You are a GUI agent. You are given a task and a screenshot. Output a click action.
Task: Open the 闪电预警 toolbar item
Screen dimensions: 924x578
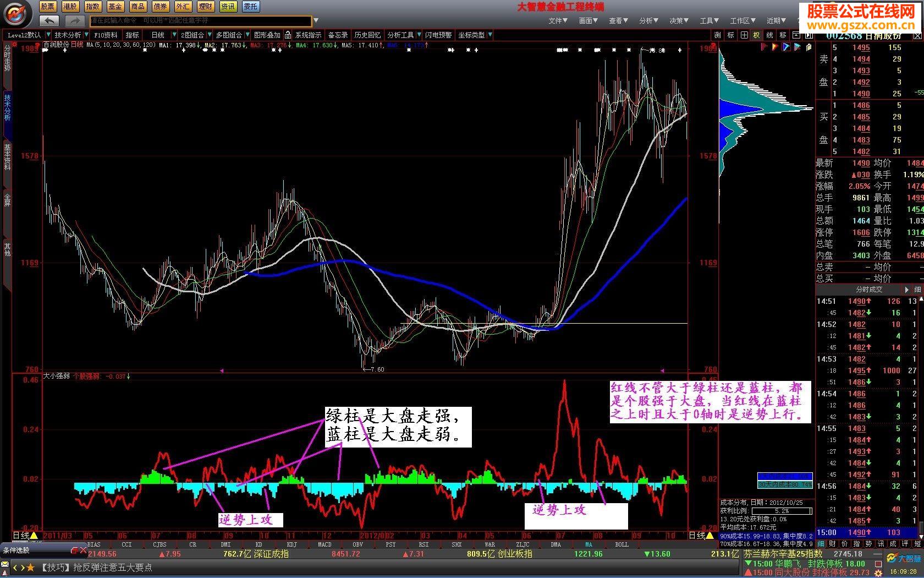438,35
